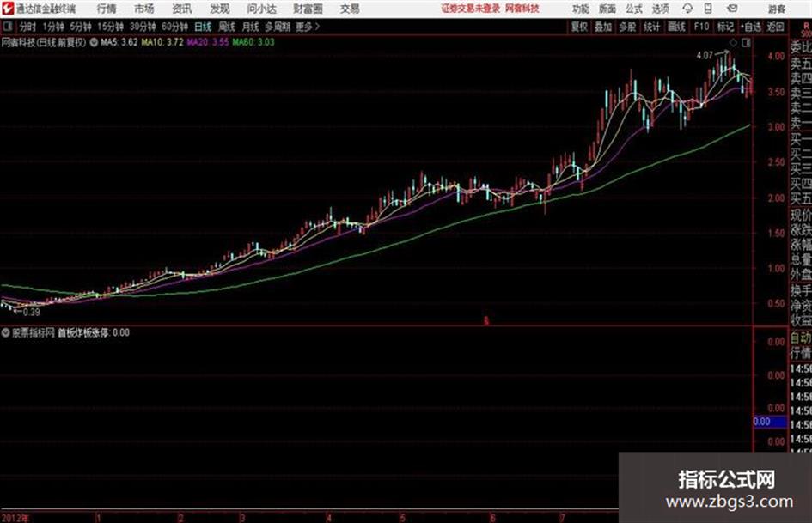Image resolution: width=812 pixels, height=523 pixels.
Task: Click the blue 0.00 value box on the indicator axis
Action: [x=770, y=422]
